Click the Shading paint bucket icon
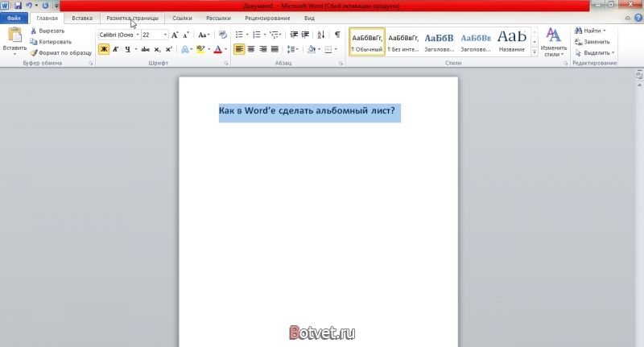 click(312, 49)
